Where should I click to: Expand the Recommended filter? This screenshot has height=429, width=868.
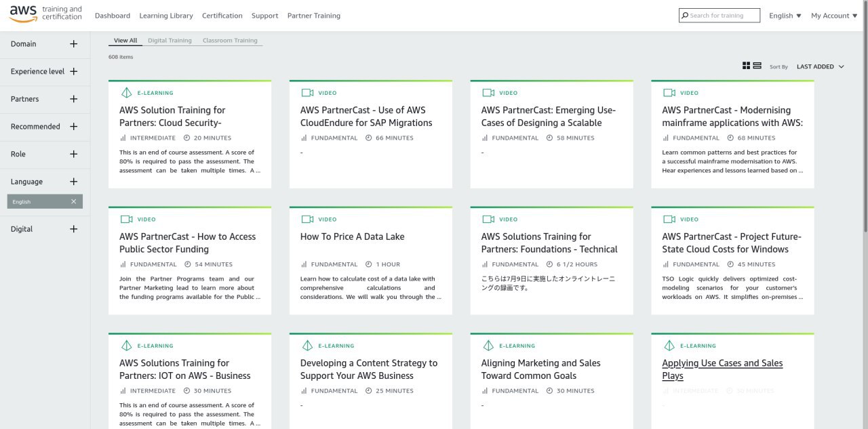(74, 127)
